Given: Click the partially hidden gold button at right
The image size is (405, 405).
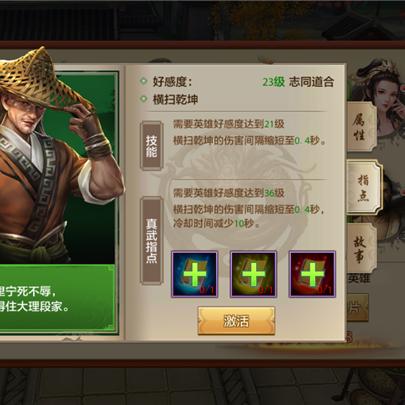Looking at the screenshot, I should [357, 308].
